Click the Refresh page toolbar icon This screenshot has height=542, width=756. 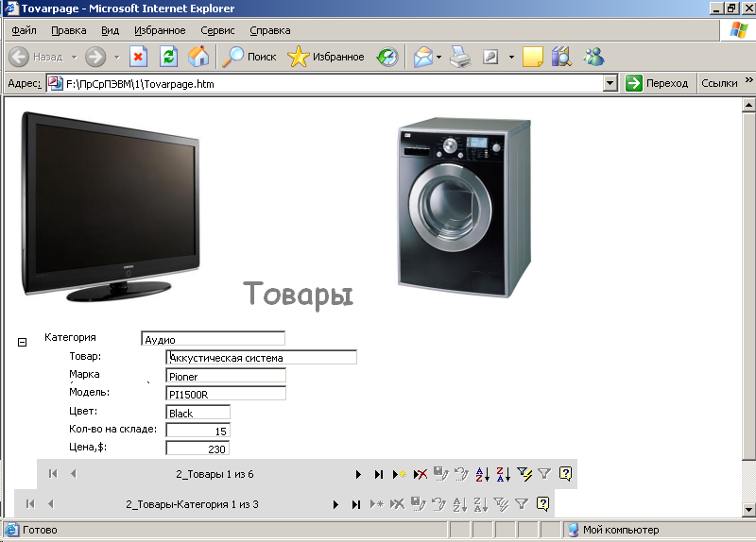tap(168, 57)
